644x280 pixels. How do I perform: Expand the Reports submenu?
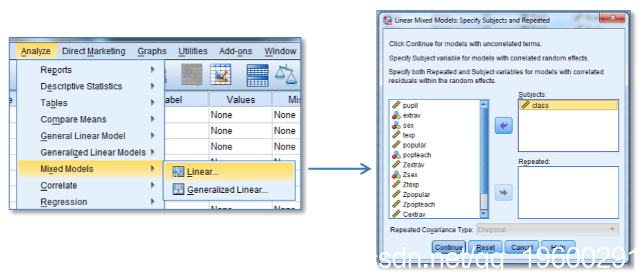(90, 70)
